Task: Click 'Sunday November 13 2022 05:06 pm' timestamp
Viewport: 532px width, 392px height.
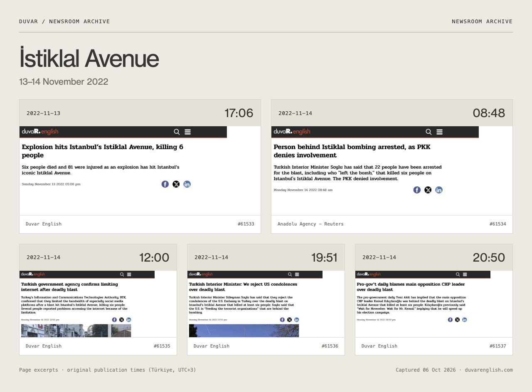Action: point(51,184)
